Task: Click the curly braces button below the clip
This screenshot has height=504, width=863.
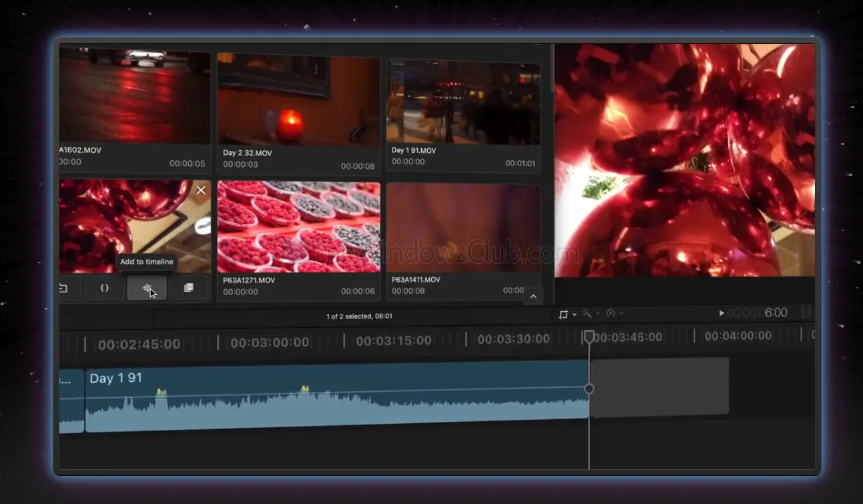Action: click(x=104, y=288)
